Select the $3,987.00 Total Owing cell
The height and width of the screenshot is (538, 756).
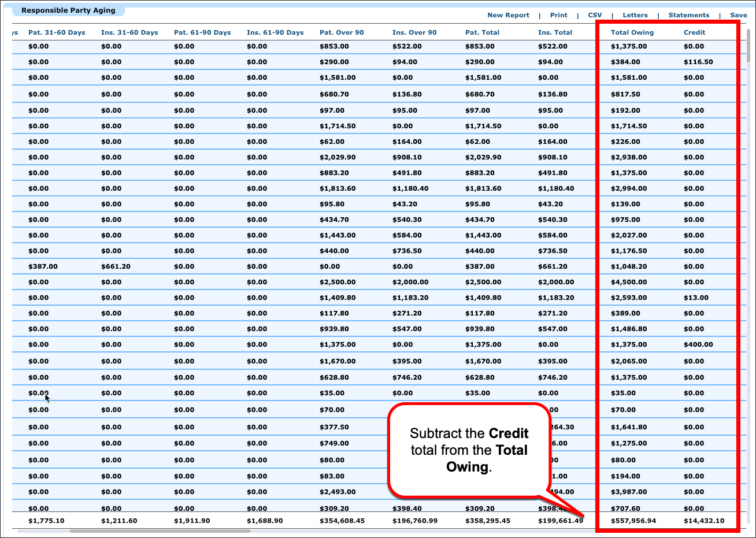(x=629, y=492)
